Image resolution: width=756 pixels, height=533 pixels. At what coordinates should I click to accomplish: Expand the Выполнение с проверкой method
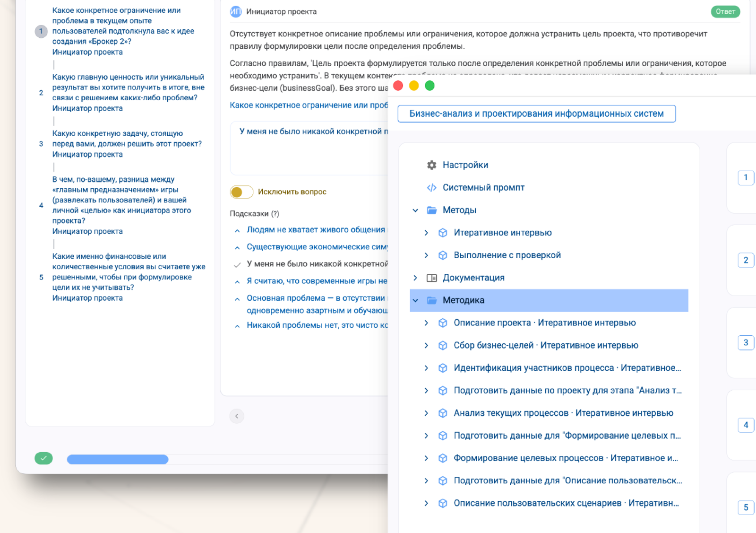point(426,255)
